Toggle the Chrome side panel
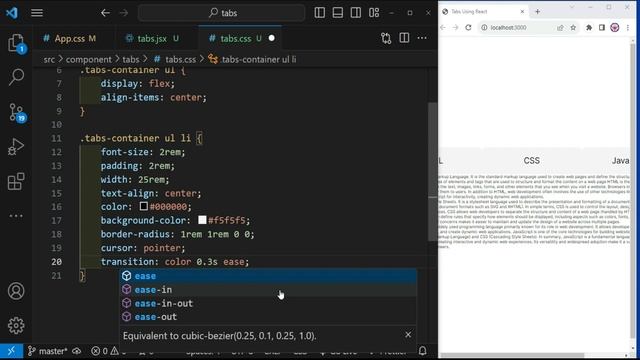 point(602,28)
